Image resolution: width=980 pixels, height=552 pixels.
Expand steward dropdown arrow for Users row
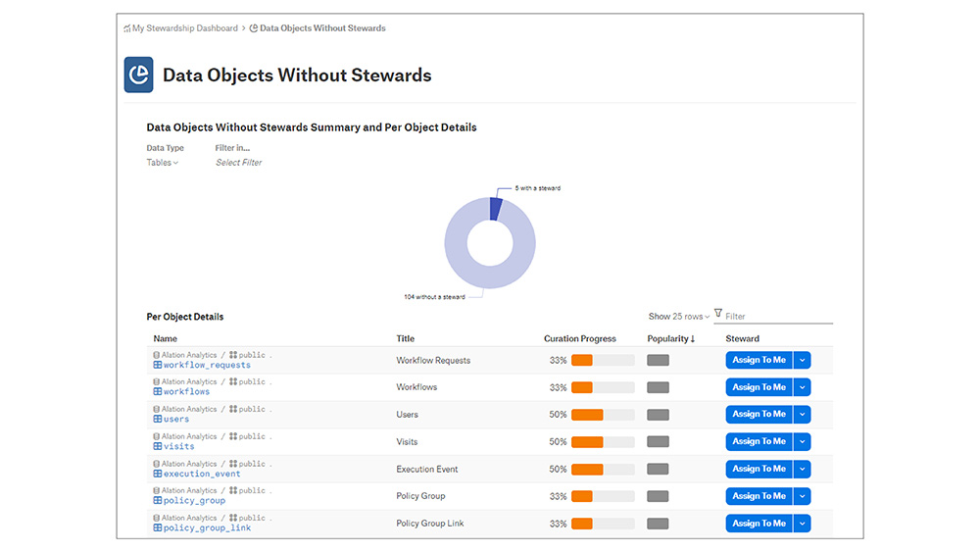(x=803, y=415)
